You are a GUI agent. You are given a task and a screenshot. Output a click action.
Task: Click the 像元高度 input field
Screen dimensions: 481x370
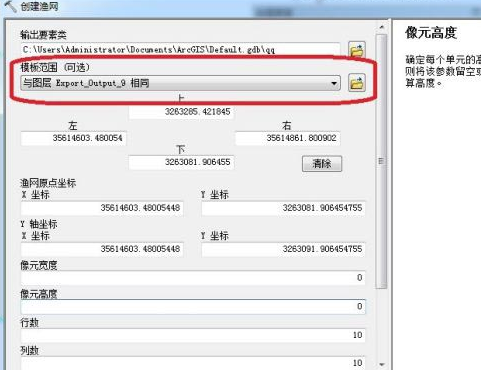[x=193, y=306]
